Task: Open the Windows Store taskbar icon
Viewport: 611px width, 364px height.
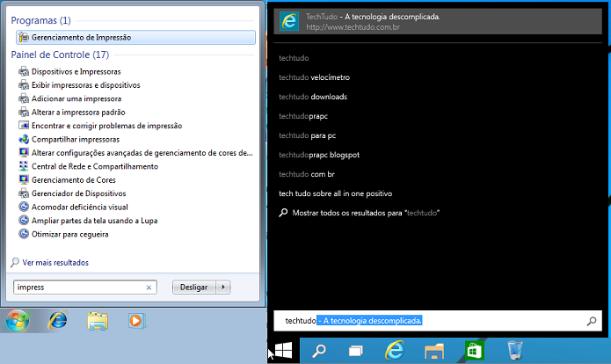Action: 474,350
